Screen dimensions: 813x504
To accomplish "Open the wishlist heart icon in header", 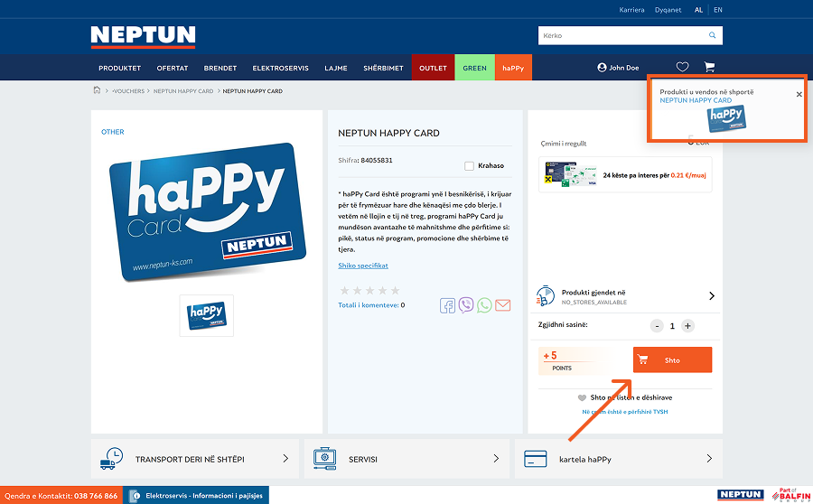I will (682, 67).
